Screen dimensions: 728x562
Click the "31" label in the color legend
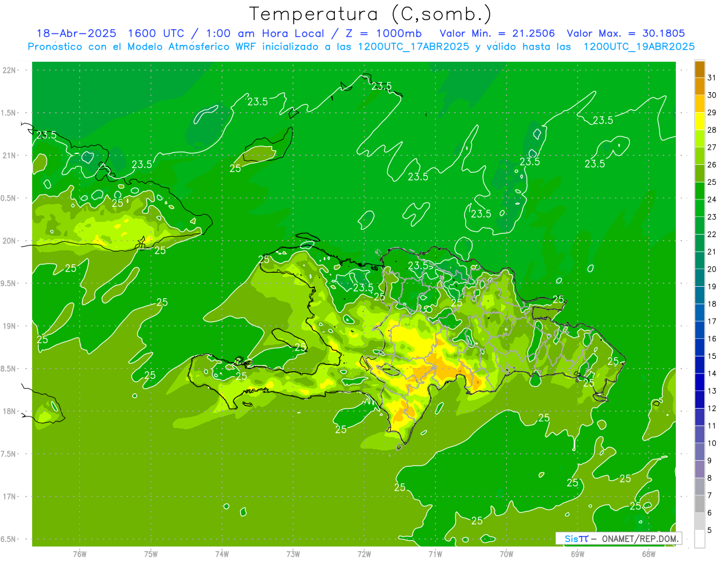tap(712, 78)
